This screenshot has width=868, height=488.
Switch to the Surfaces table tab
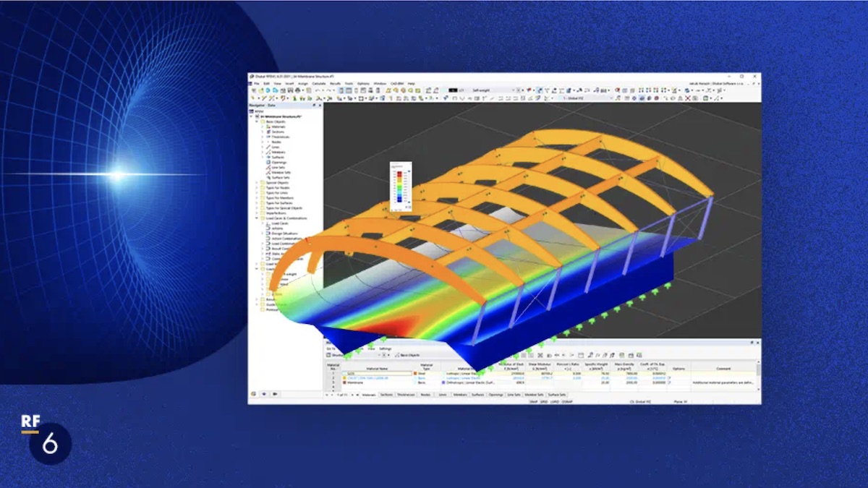[x=477, y=395]
